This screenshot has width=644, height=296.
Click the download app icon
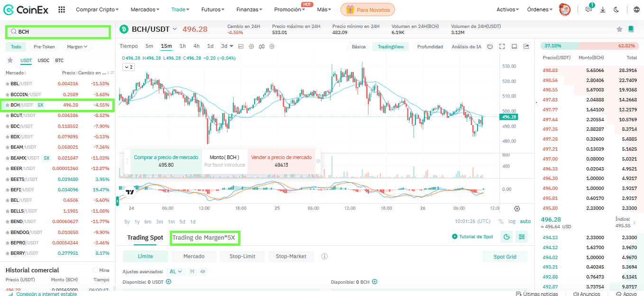(x=603, y=9)
